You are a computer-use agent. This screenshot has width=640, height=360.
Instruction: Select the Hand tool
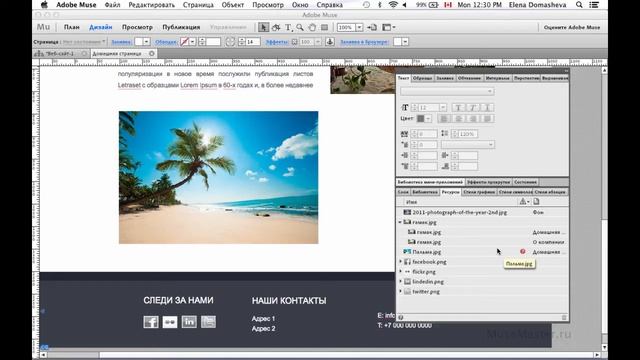point(312,27)
